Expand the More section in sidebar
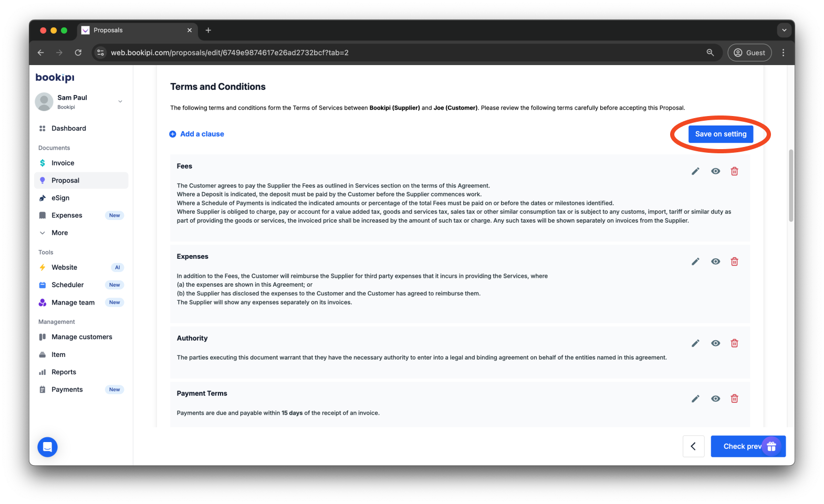This screenshot has height=504, width=824. point(59,233)
